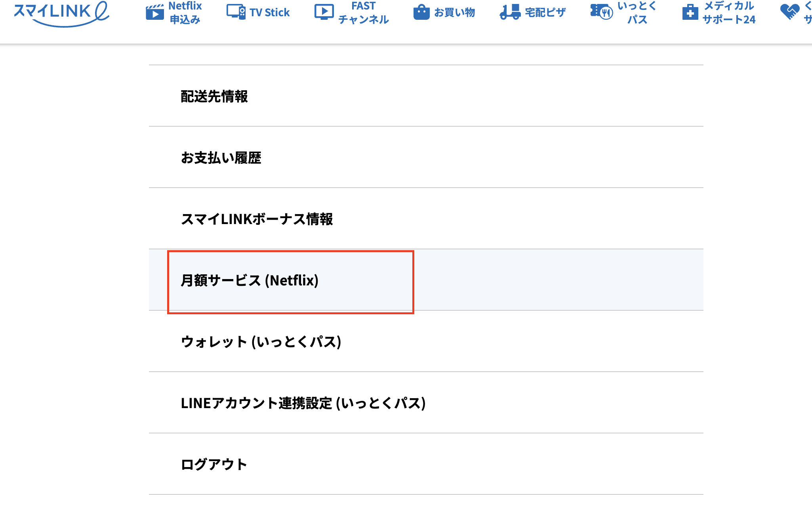Click the shopping bag icon

click(421, 13)
